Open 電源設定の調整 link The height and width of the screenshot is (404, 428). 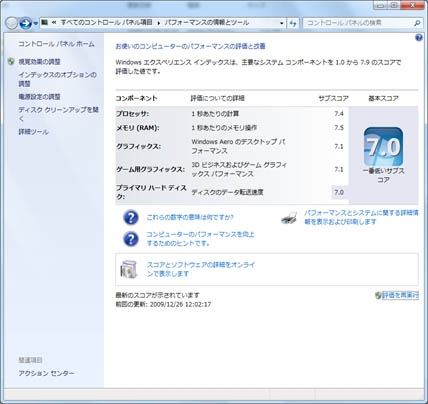(x=39, y=97)
